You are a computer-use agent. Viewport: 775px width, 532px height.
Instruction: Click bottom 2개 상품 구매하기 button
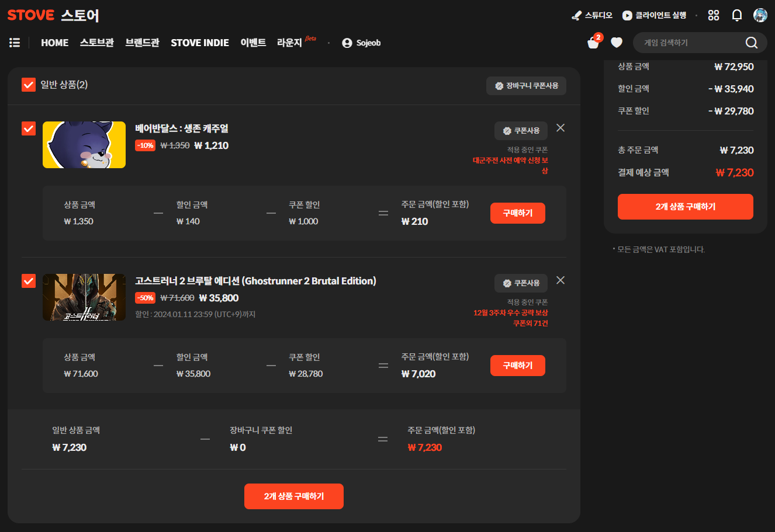pos(294,496)
